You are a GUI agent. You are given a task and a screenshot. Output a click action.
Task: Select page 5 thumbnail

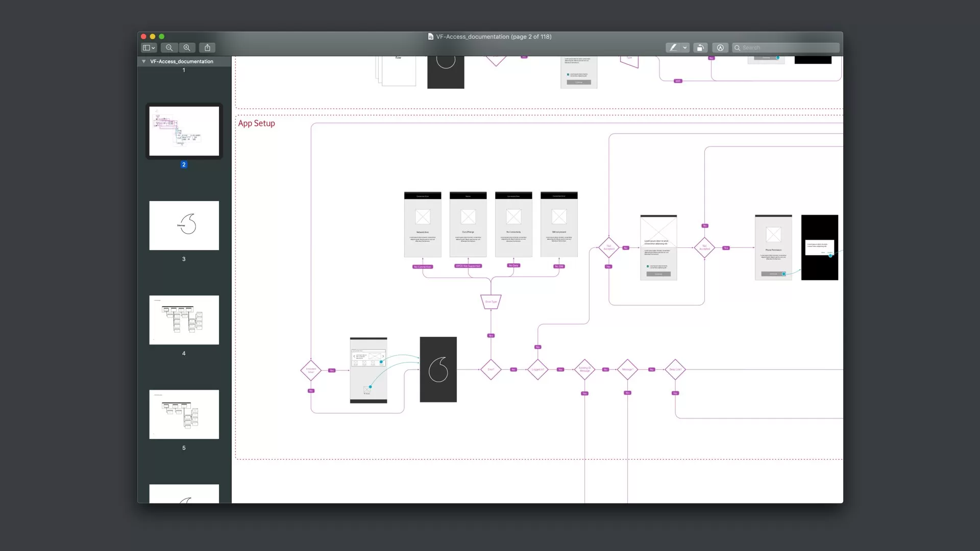(x=184, y=414)
